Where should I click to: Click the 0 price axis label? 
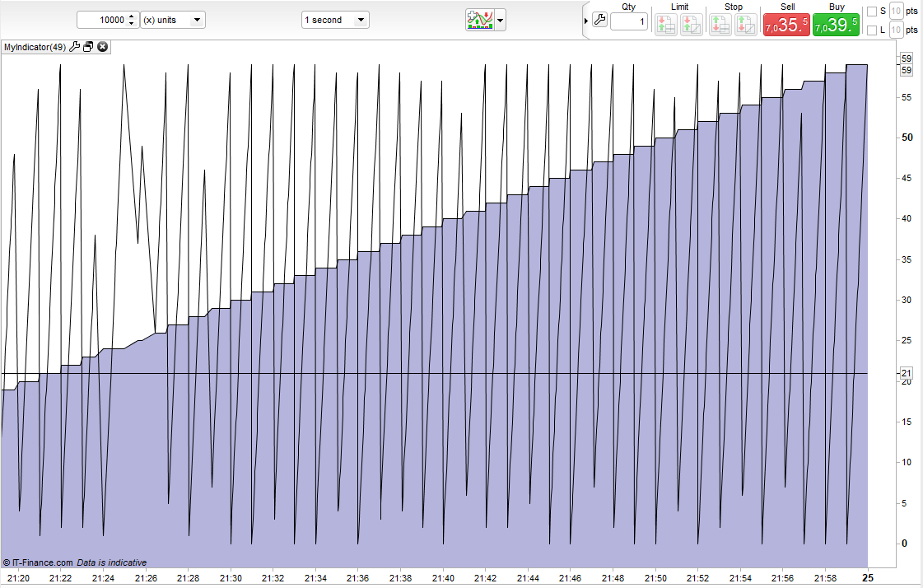[x=905, y=544]
